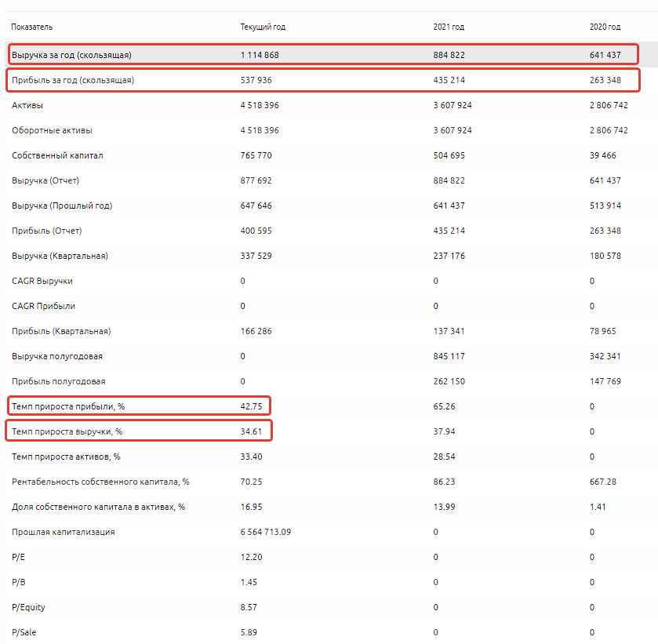Select the 'P/Equity' row label
The image size is (658, 644).
point(28,607)
